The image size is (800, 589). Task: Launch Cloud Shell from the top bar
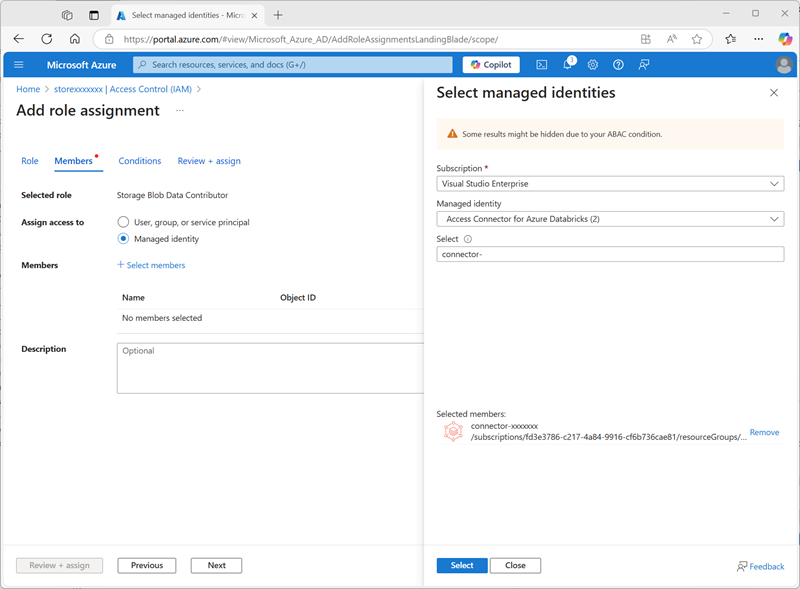pyautogui.click(x=542, y=65)
